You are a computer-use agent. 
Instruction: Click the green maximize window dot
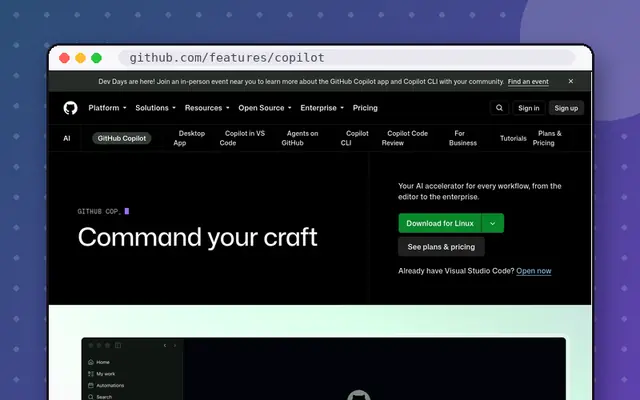pyautogui.click(x=96, y=58)
